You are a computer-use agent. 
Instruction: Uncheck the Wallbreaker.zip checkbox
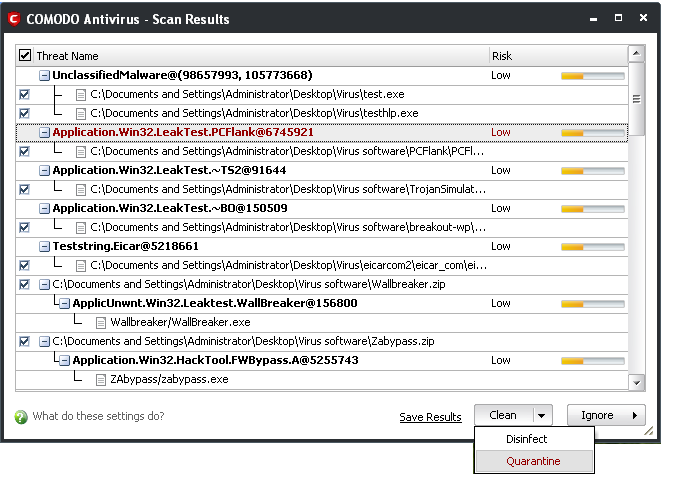(24, 284)
